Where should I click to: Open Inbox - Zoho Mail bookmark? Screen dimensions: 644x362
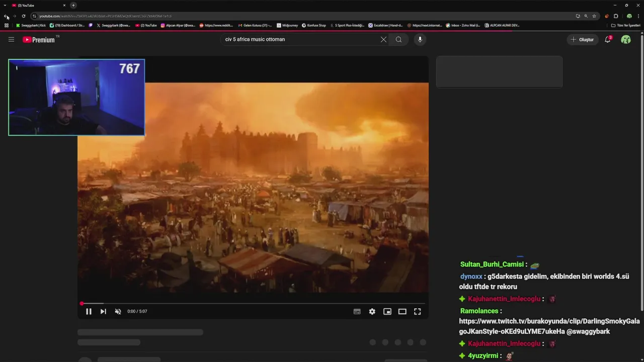click(463, 25)
